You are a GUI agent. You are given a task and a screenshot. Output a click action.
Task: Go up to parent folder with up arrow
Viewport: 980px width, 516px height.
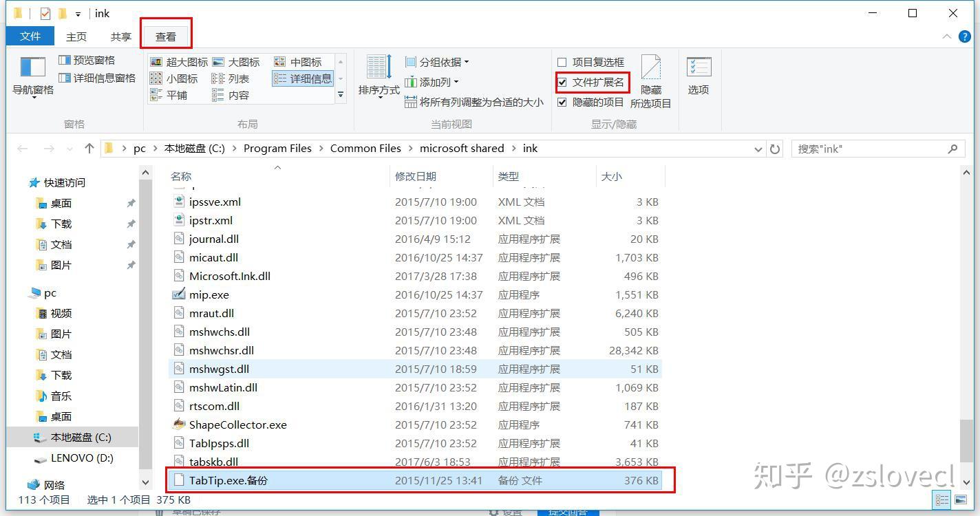[89, 148]
